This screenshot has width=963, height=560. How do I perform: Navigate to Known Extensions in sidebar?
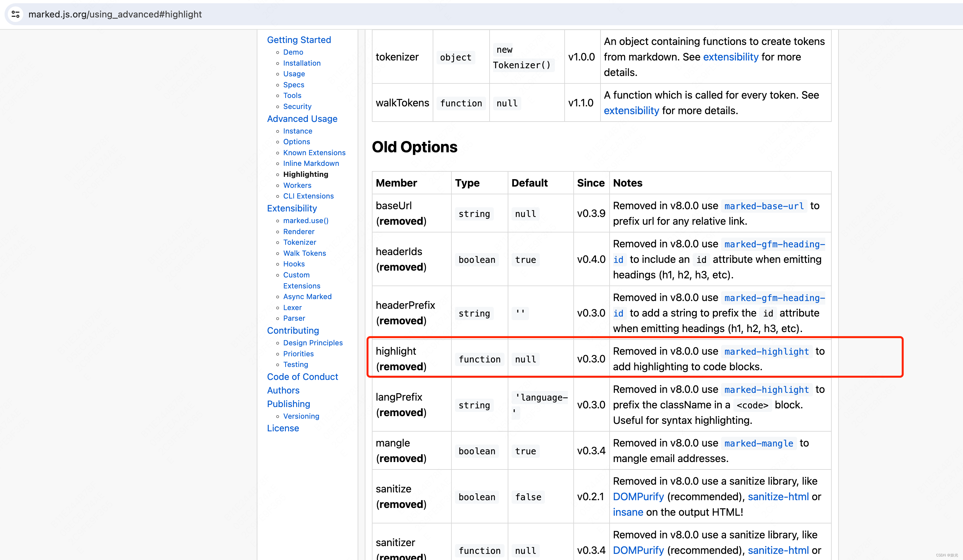(x=314, y=152)
